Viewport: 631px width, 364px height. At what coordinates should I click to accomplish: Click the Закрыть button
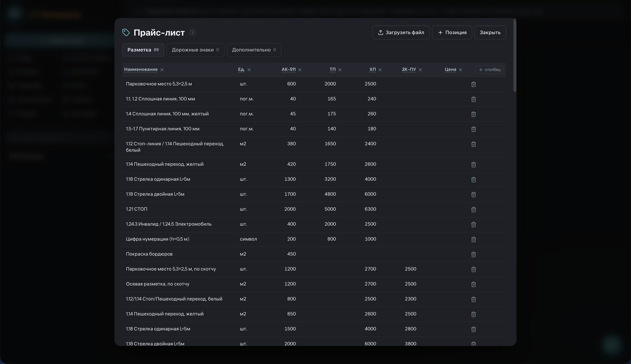[490, 32]
